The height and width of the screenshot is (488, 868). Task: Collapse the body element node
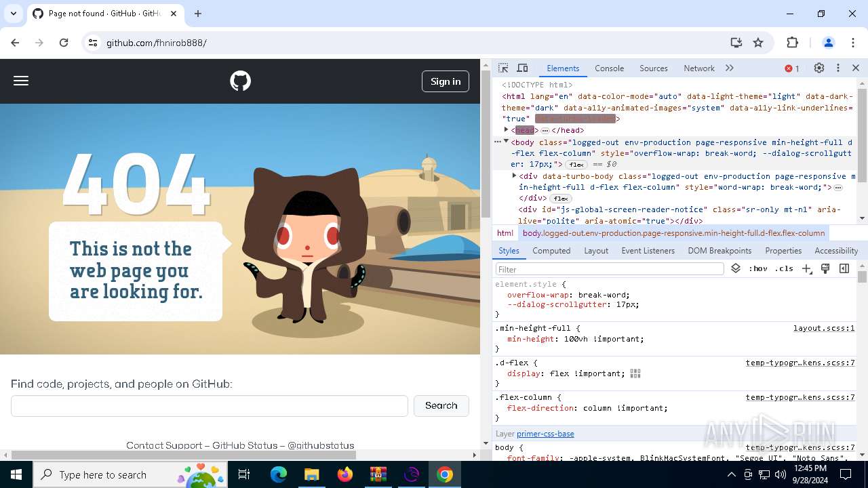(x=506, y=141)
